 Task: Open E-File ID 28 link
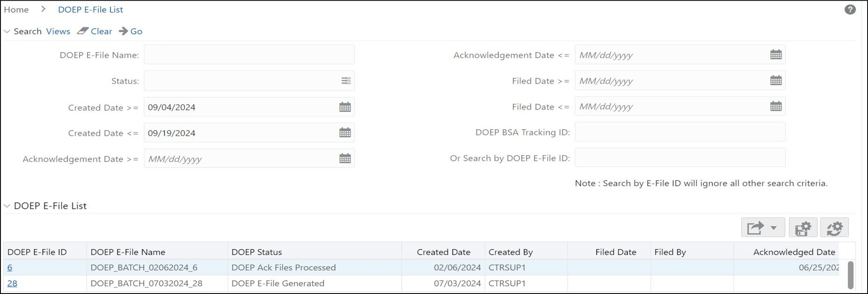[12, 283]
